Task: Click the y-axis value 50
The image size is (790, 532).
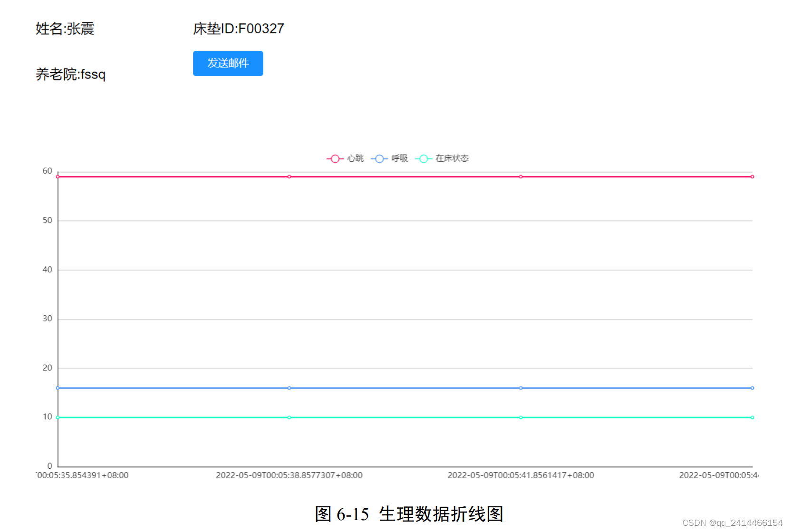Action: (48, 220)
